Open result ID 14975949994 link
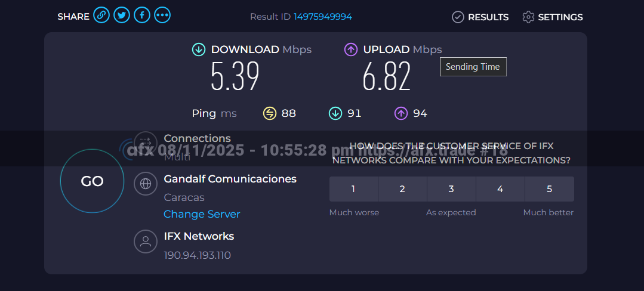This screenshot has height=291, width=644. tap(322, 17)
